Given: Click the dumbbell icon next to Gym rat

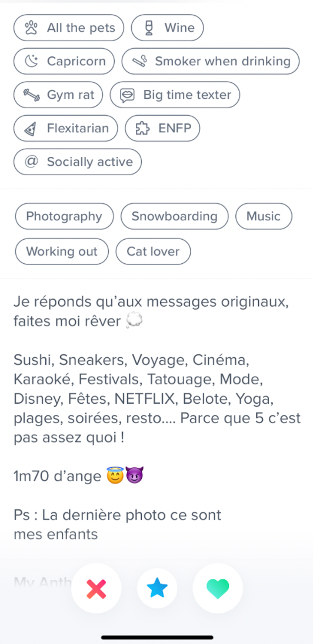Looking at the screenshot, I should pos(31,95).
